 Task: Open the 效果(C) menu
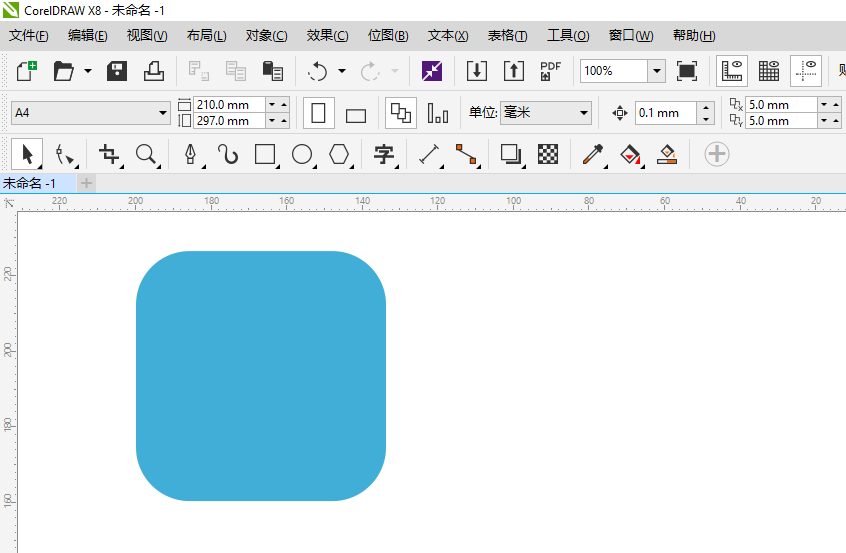tap(328, 36)
